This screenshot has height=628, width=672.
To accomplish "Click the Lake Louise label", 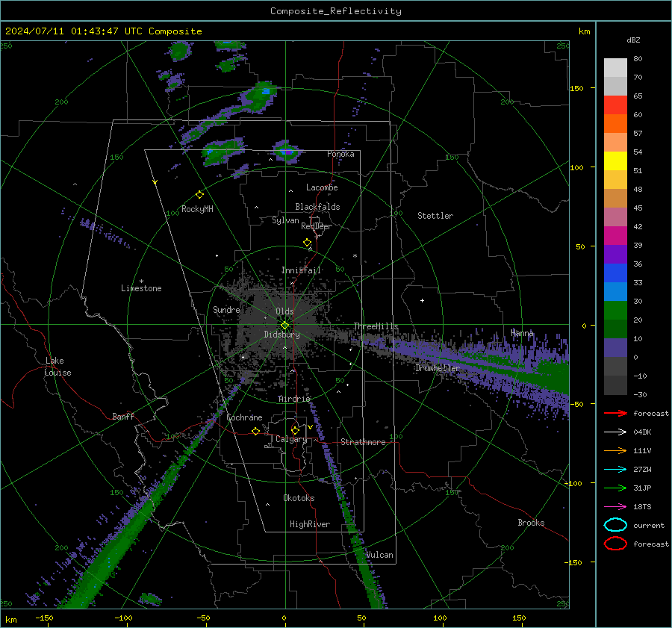I will click(57, 367).
